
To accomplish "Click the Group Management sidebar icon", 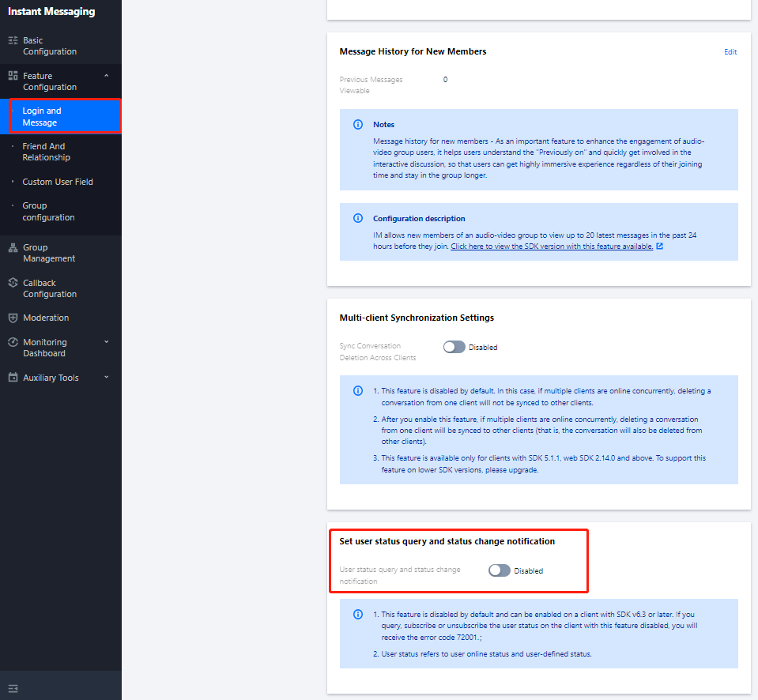I will pyautogui.click(x=13, y=248).
